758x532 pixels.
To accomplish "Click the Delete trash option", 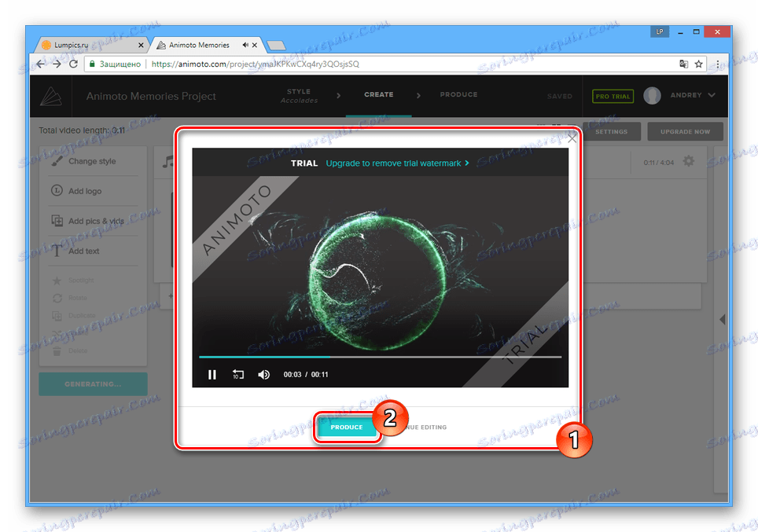I will pos(70,350).
